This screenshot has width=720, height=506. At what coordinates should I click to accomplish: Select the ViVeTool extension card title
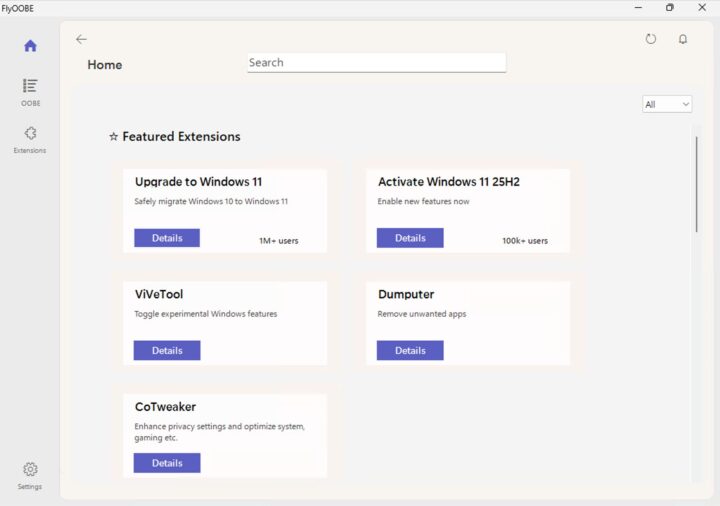coord(159,294)
